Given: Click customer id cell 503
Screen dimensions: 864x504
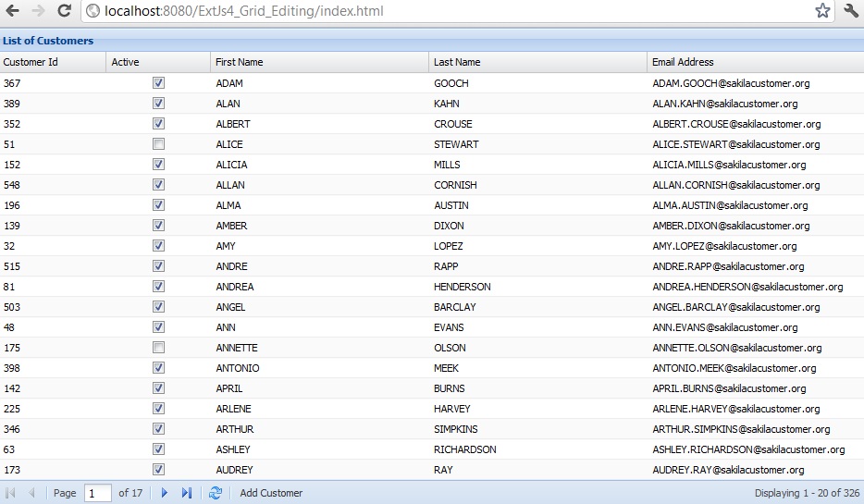Looking at the screenshot, I should coord(12,307).
